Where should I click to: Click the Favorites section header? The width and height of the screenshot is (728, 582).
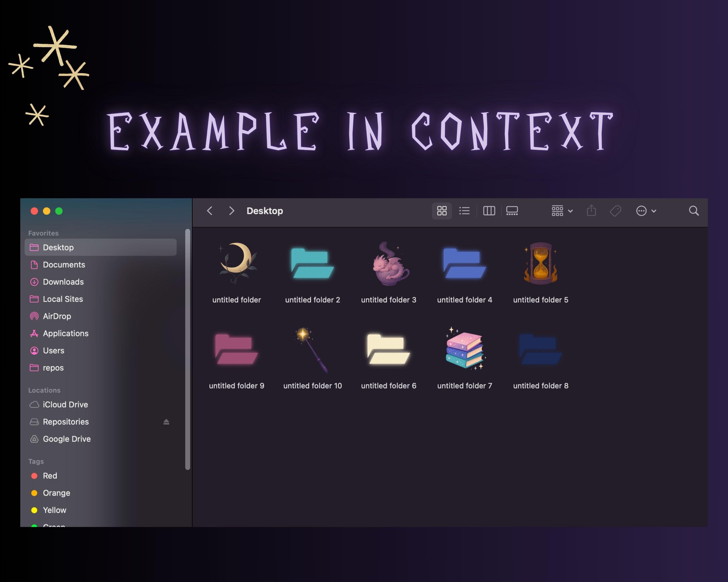click(x=43, y=233)
